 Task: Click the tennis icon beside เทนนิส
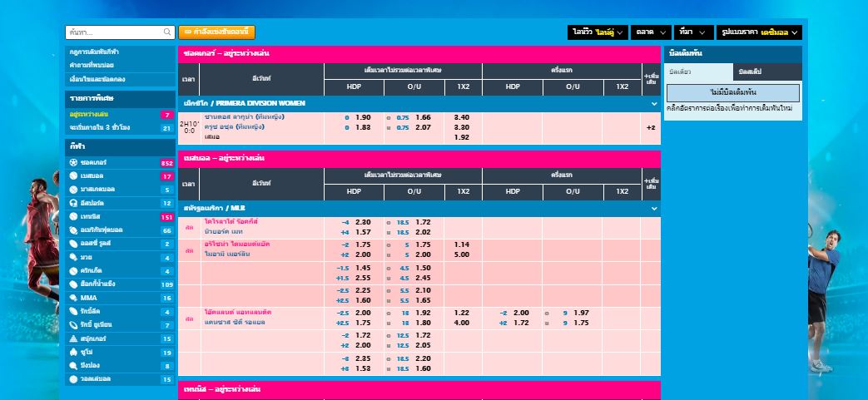point(73,216)
